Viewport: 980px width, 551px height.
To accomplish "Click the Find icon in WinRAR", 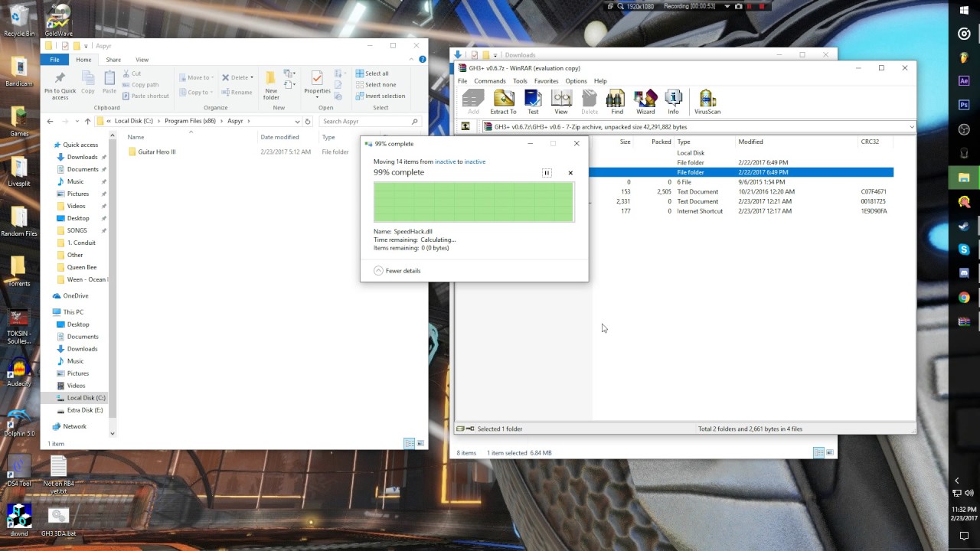I will click(x=616, y=102).
